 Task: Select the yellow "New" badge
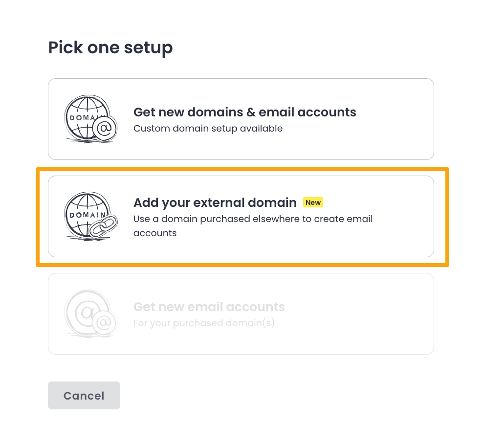313,202
